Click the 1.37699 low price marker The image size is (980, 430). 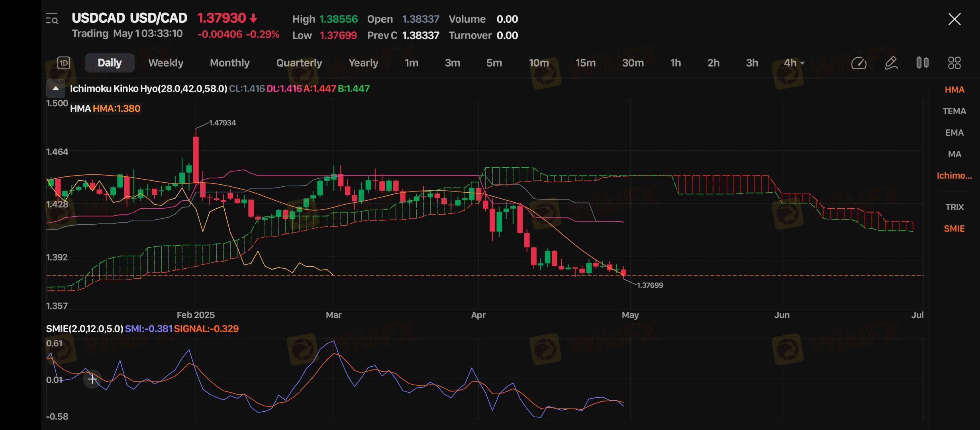pyautogui.click(x=650, y=285)
